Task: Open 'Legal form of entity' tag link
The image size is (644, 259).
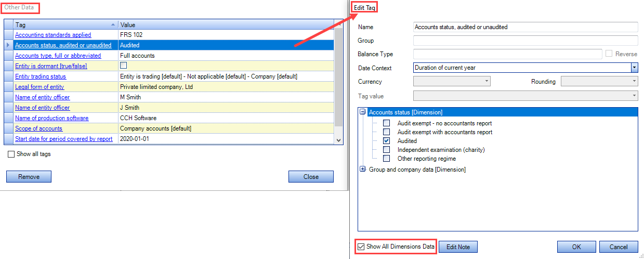Action: (x=40, y=87)
